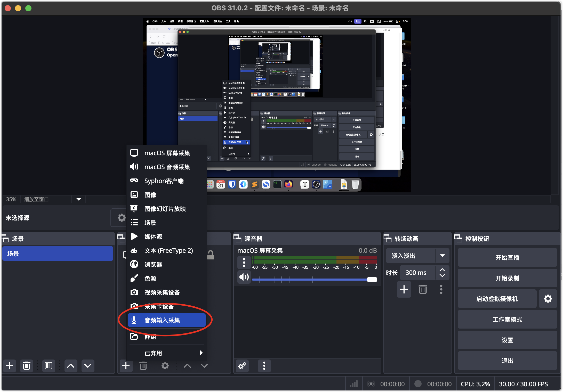Click the 开始直播 button

point(507,257)
